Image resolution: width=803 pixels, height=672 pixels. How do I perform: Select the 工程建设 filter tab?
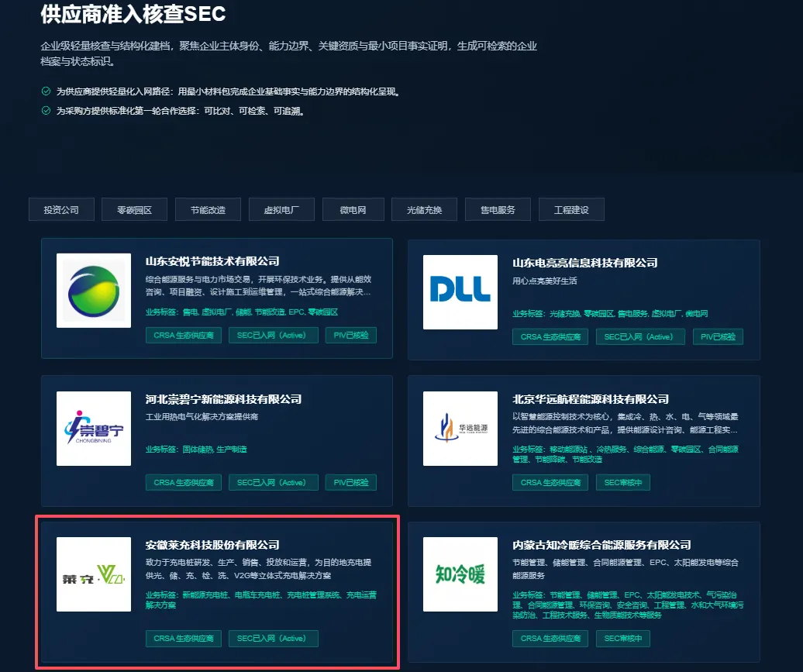point(571,209)
